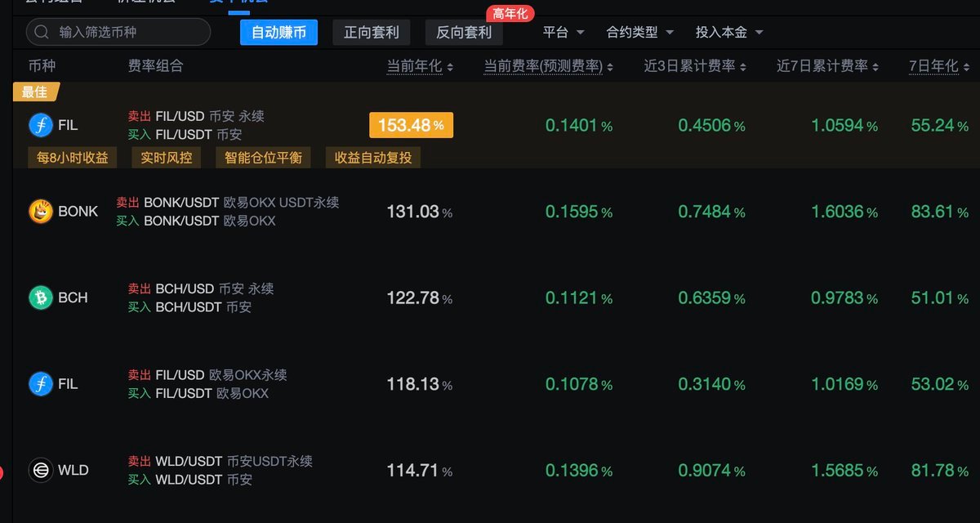Click the highlighted 153.48% annualized value
This screenshot has height=523, width=980.
tap(411, 125)
